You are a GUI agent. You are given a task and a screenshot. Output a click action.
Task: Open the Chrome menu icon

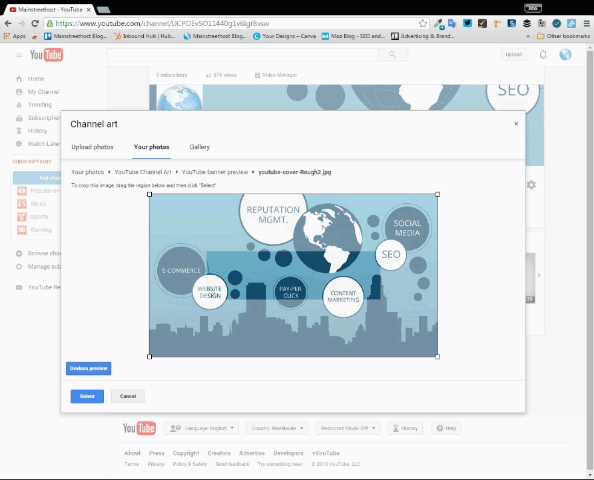[586, 23]
